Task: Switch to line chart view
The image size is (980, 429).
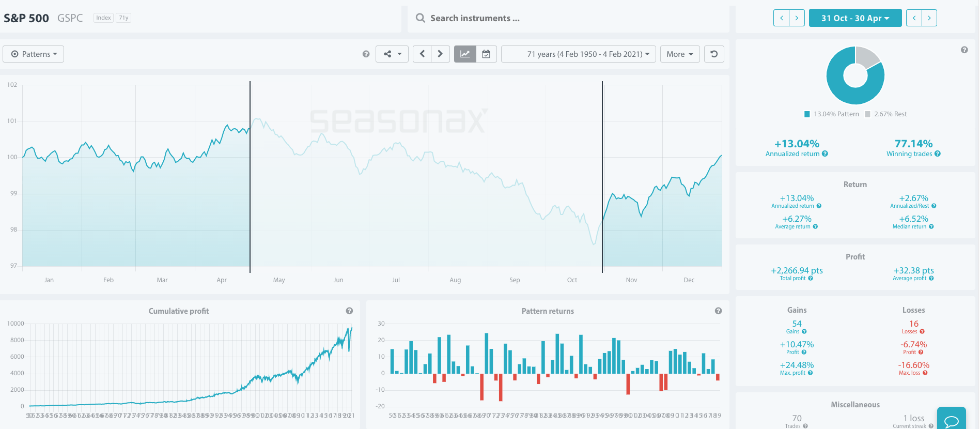Action: tap(465, 54)
